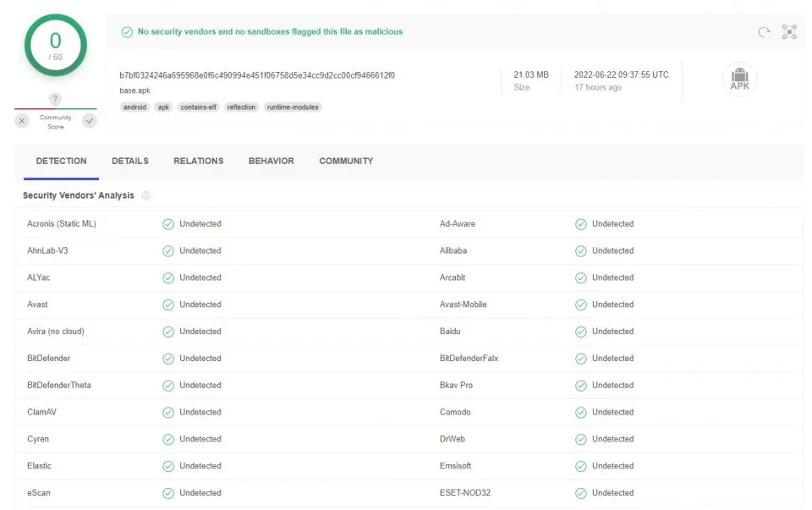Click the BitDefenderTheta undetected check icon
This screenshot has width=812, height=510.
(168, 386)
